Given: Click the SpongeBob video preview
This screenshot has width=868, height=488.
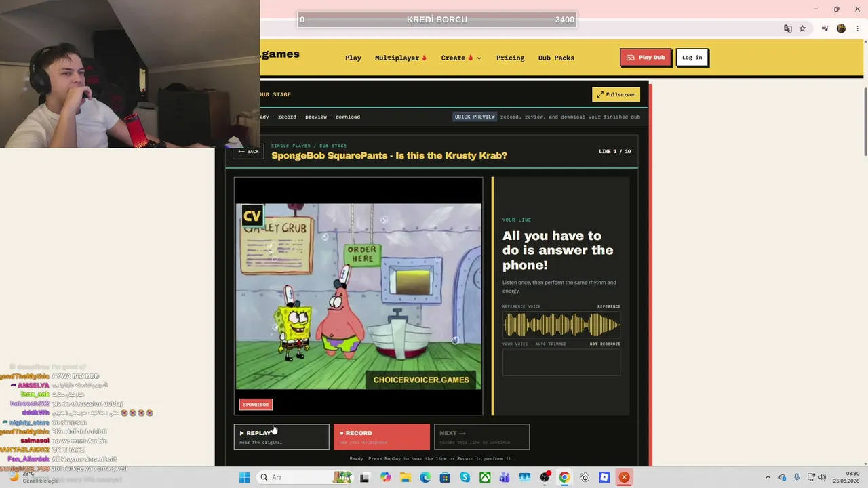Looking at the screenshot, I should [359, 296].
